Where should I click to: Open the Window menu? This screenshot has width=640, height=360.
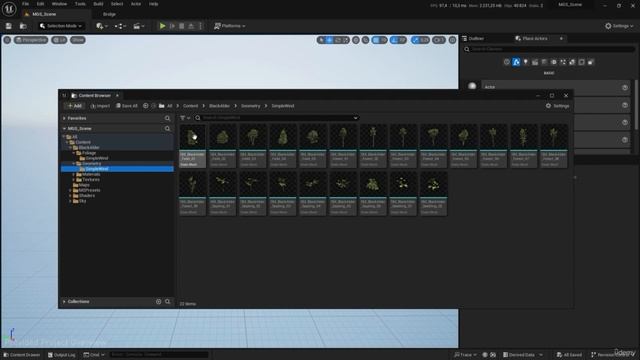coord(59,4)
